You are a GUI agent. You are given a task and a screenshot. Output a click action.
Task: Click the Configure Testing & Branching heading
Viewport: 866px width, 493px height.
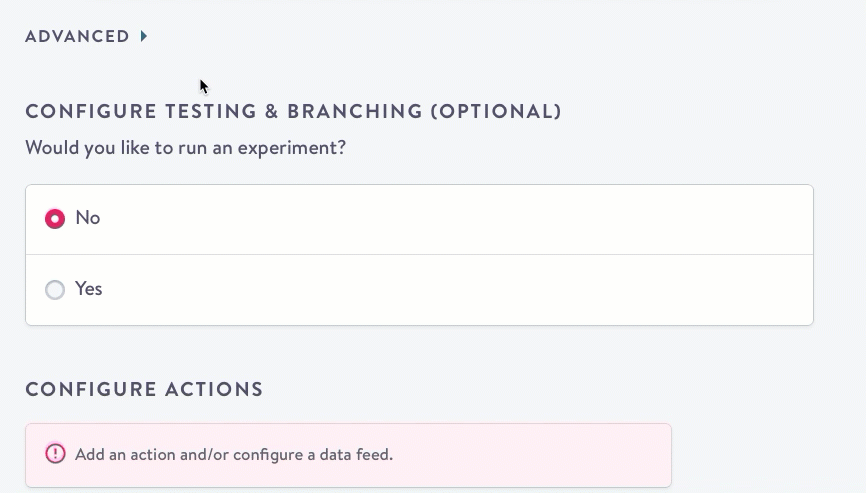(293, 111)
